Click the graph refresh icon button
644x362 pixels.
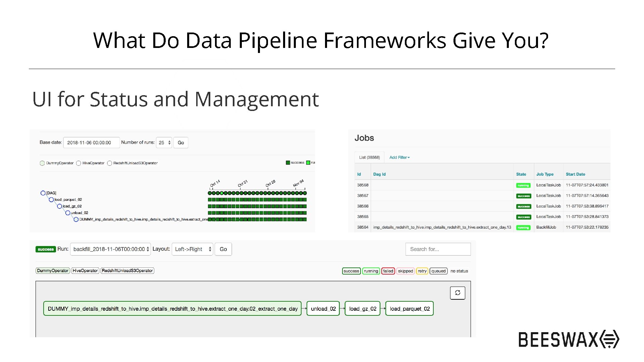click(458, 293)
